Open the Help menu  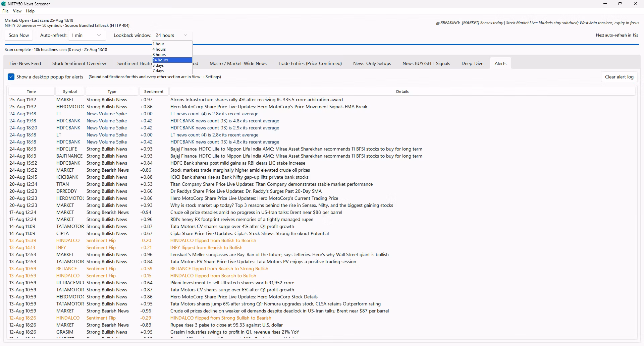tap(30, 11)
